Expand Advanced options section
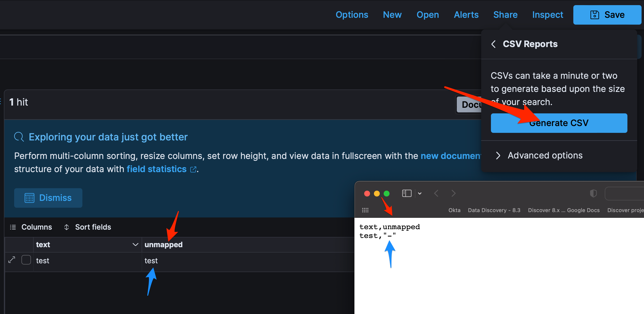 click(539, 156)
